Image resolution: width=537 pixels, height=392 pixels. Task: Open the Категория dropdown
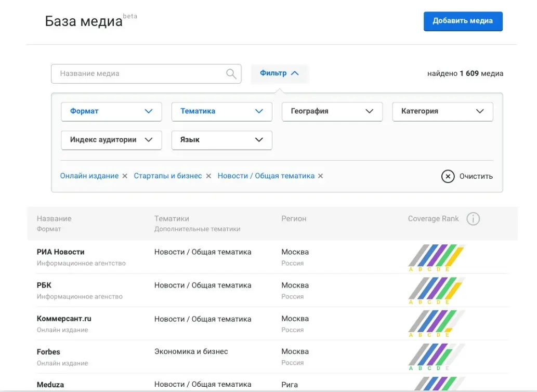coord(442,111)
